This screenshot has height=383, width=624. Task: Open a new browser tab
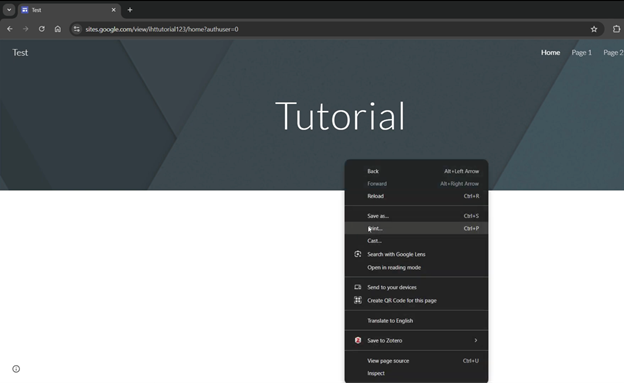click(x=130, y=10)
